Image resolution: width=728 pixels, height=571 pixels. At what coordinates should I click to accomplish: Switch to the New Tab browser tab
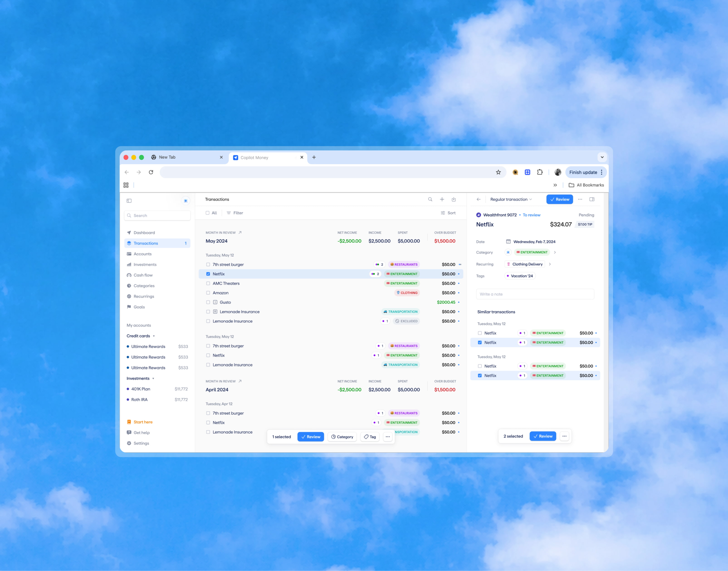pos(167,157)
